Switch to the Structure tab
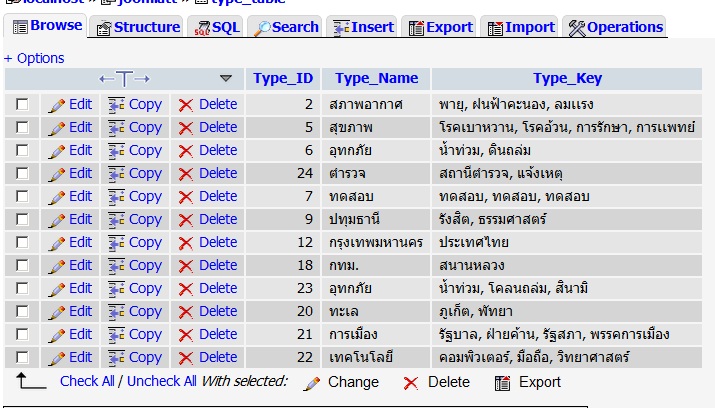Image resolution: width=715 pixels, height=408 pixels. point(138,27)
